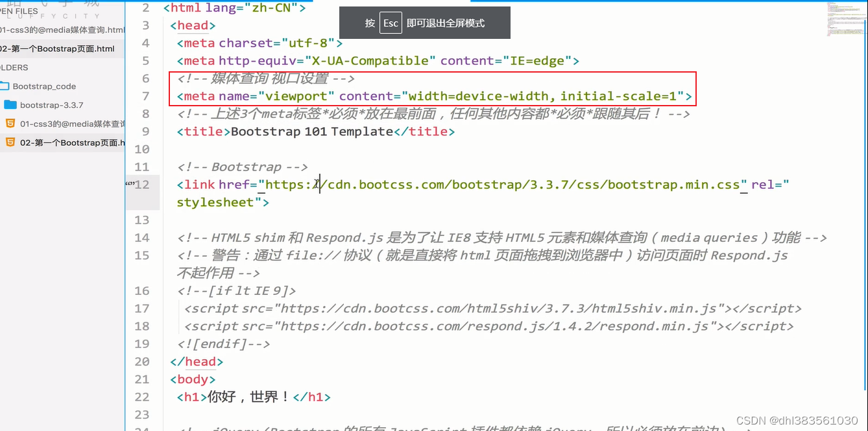The image size is (868, 431).
Task: Click the closing </head> tag
Action: point(197,362)
